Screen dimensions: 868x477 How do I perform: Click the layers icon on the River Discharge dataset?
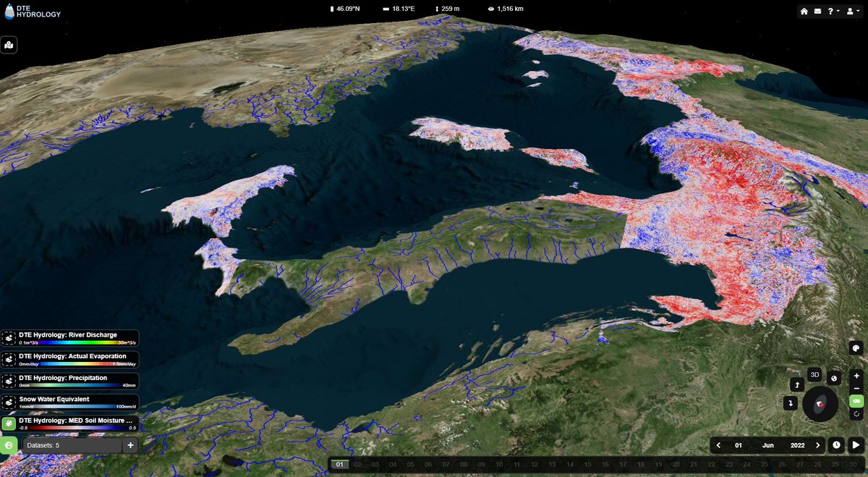click(x=9, y=337)
